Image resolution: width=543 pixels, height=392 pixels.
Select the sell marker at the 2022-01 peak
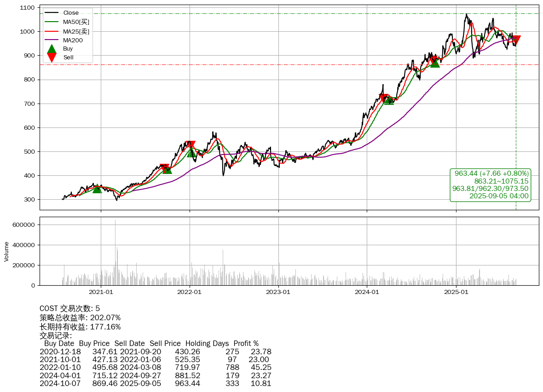click(190, 145)
